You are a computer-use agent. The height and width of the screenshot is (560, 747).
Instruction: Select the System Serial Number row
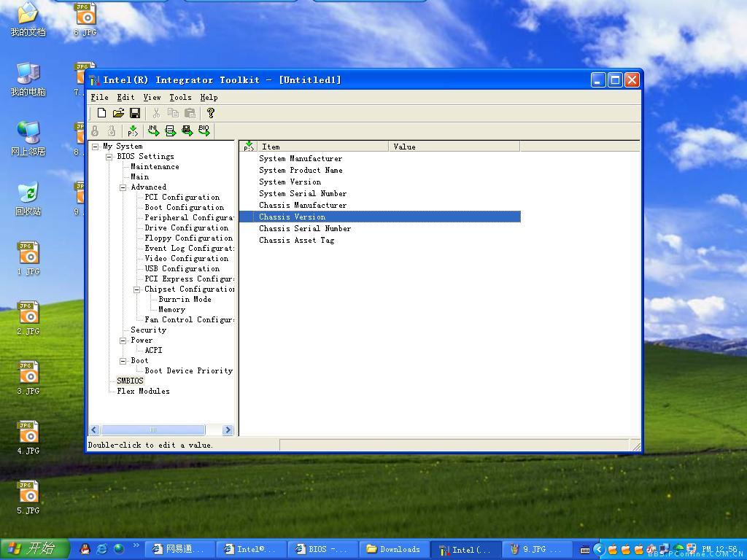tap(379, 194)
